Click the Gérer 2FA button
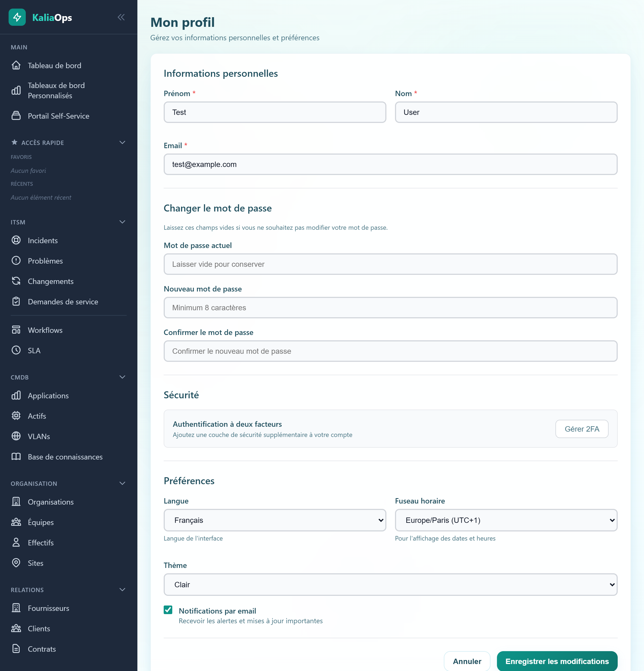 coord(581,429)
